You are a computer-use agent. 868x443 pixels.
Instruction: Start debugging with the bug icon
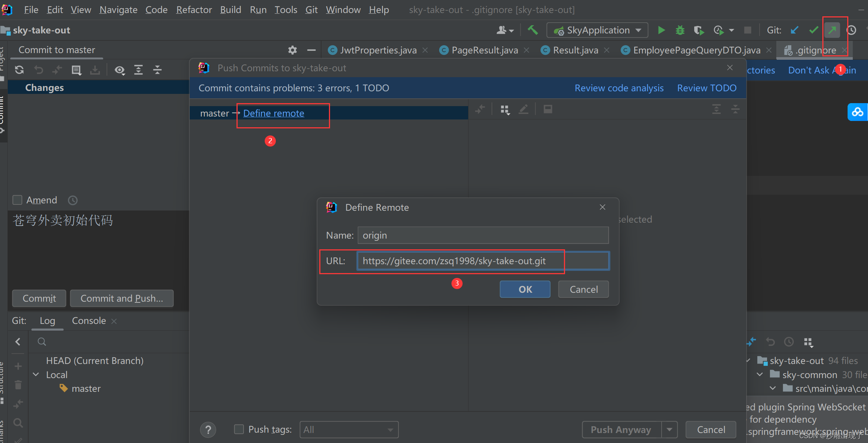[680, 30]
